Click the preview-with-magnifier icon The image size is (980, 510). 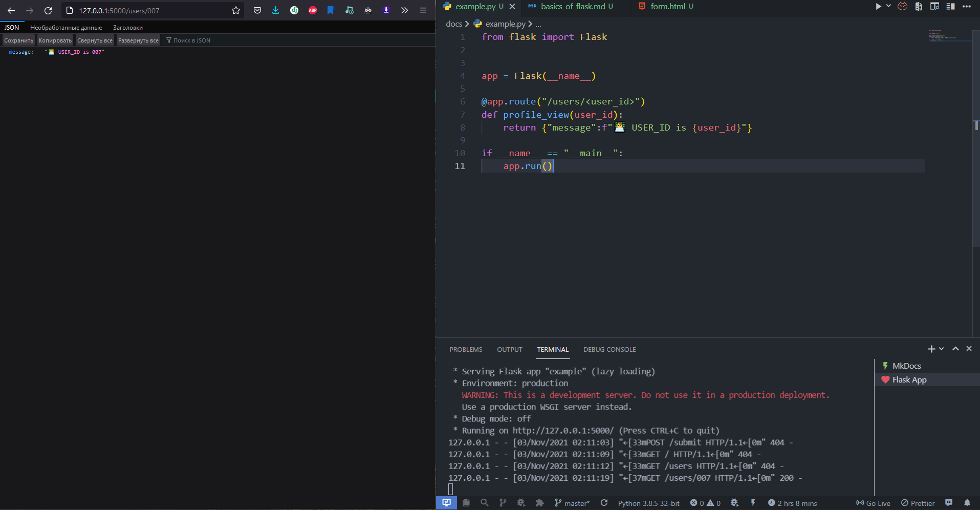tap(934, 7)
